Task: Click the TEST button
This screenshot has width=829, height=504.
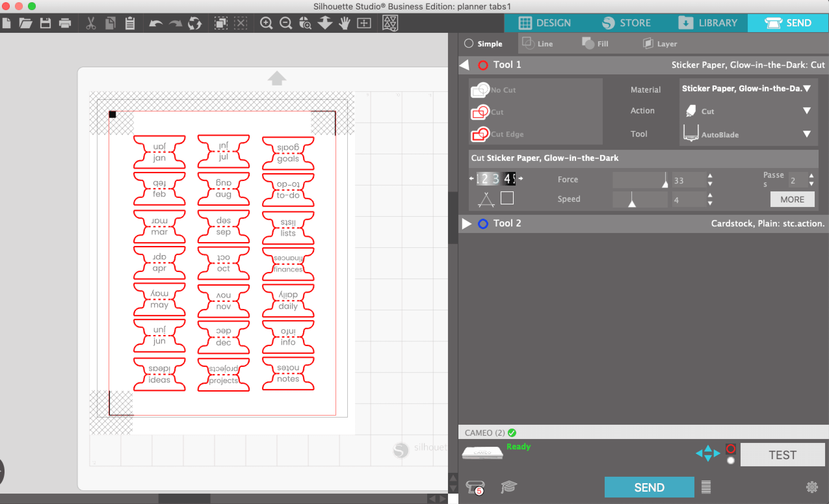Action: click(x=782, y=455)
